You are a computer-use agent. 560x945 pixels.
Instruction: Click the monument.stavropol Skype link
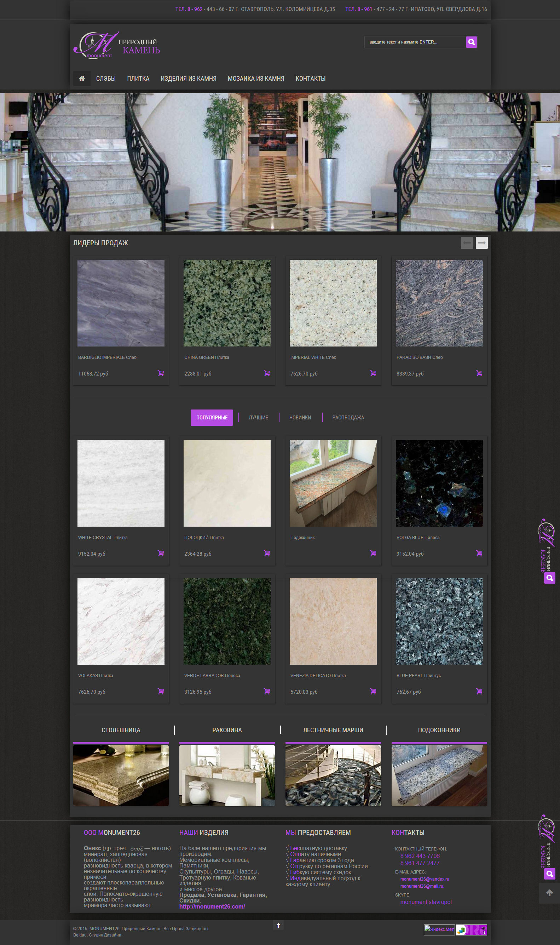[x=426, y=902]
